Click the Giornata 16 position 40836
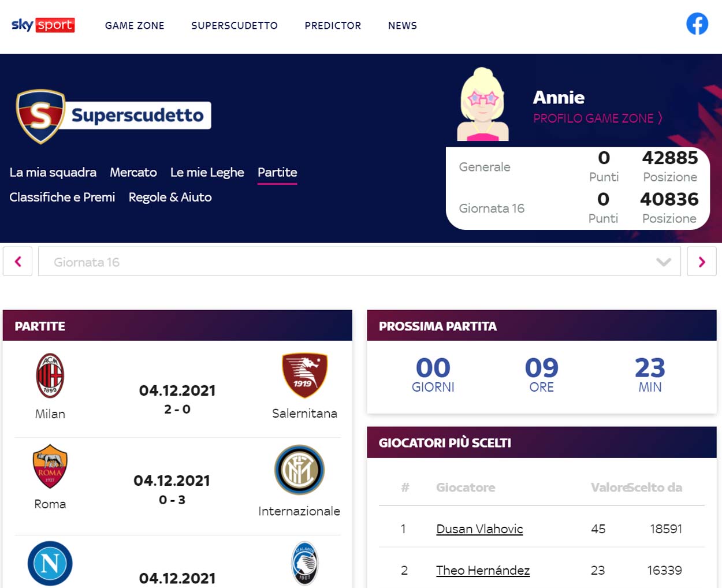722x588 pixels. (669, 199)
